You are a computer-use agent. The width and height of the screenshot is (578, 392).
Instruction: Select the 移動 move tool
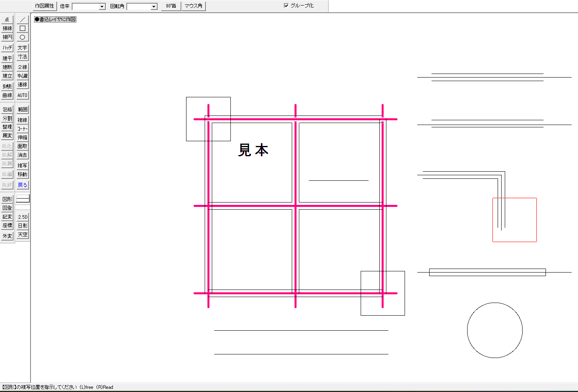pyautogui.click(x=23, y=174)
